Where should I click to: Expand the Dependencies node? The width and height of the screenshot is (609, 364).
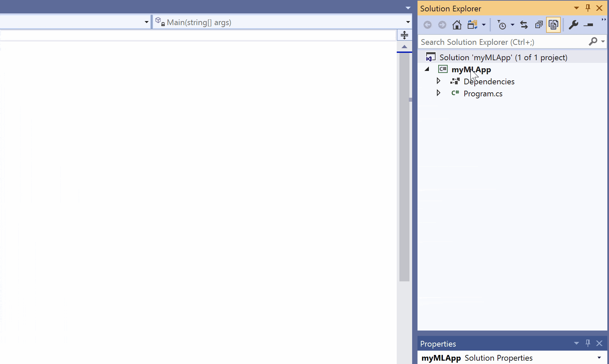click(439, 81)
